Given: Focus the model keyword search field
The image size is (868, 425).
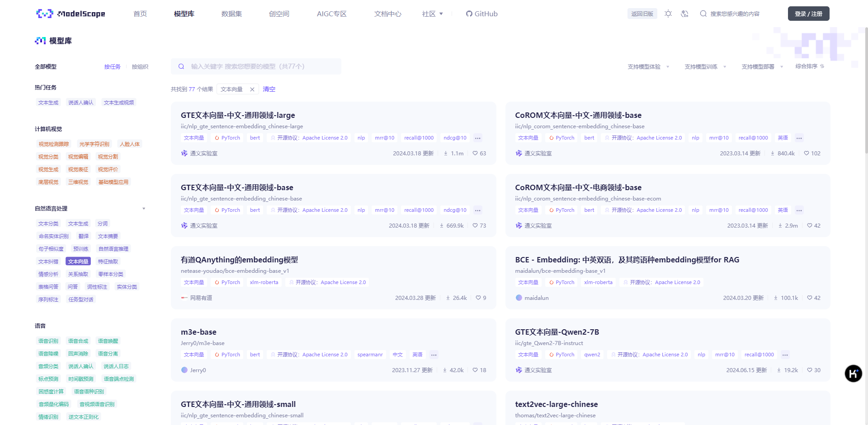Looking at the screenshot, I should [256, 66].
